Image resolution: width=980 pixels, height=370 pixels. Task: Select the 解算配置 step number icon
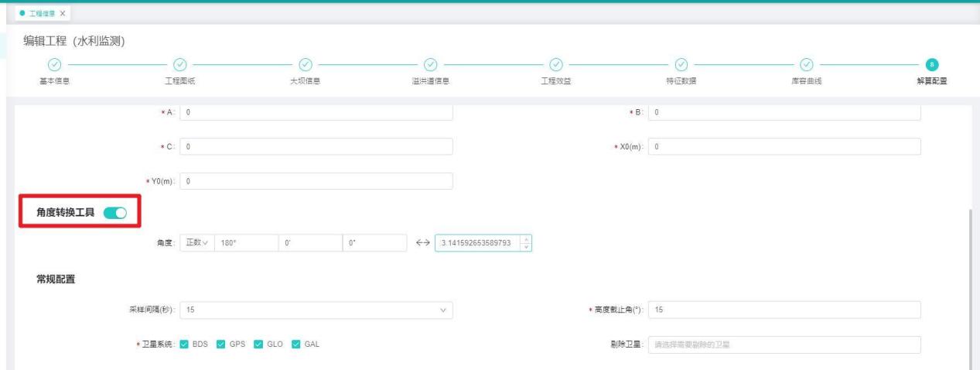coord(932,65)
